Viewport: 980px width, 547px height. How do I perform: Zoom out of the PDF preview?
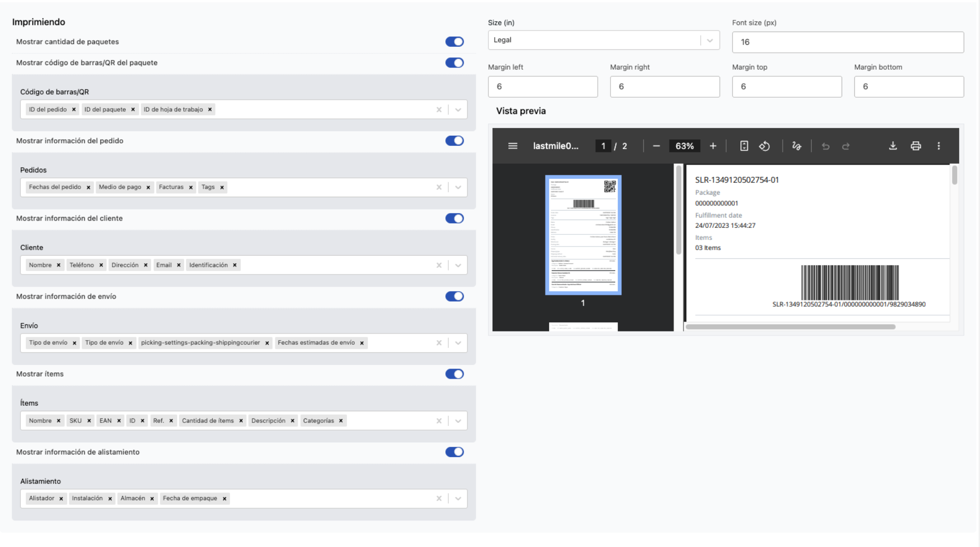click(656, 146)
